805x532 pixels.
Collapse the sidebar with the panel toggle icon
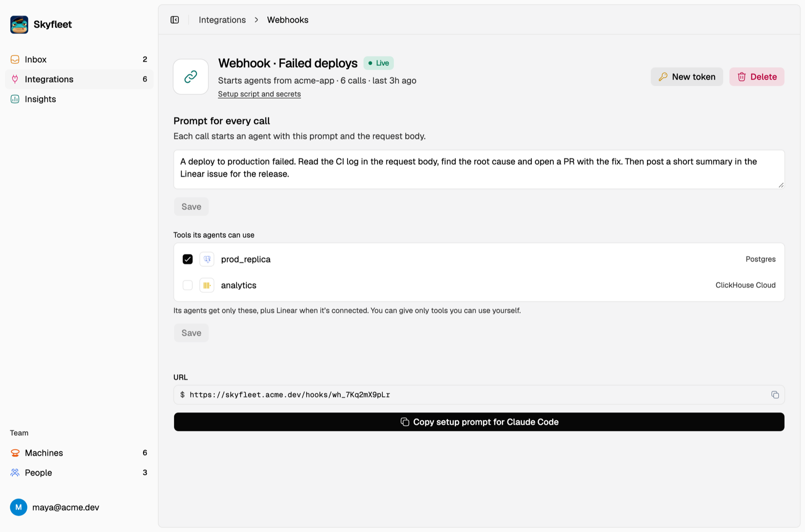[175, 20]
